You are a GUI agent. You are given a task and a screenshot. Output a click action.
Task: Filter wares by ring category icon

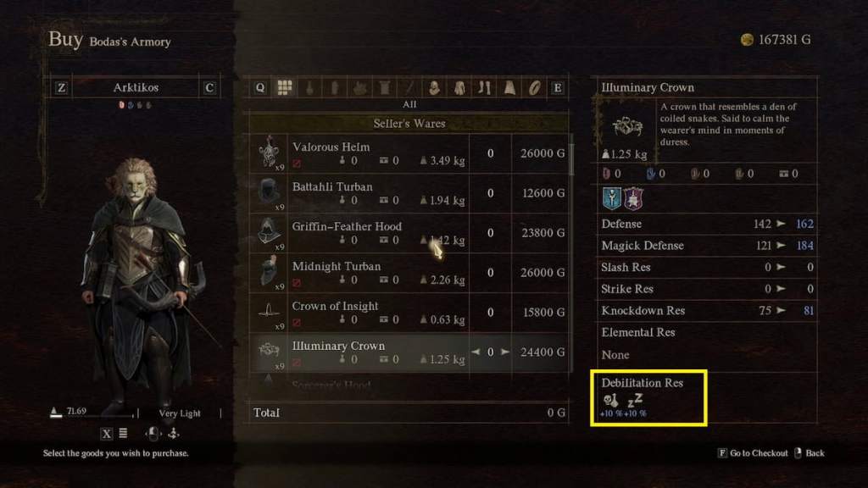click(534, 87)
